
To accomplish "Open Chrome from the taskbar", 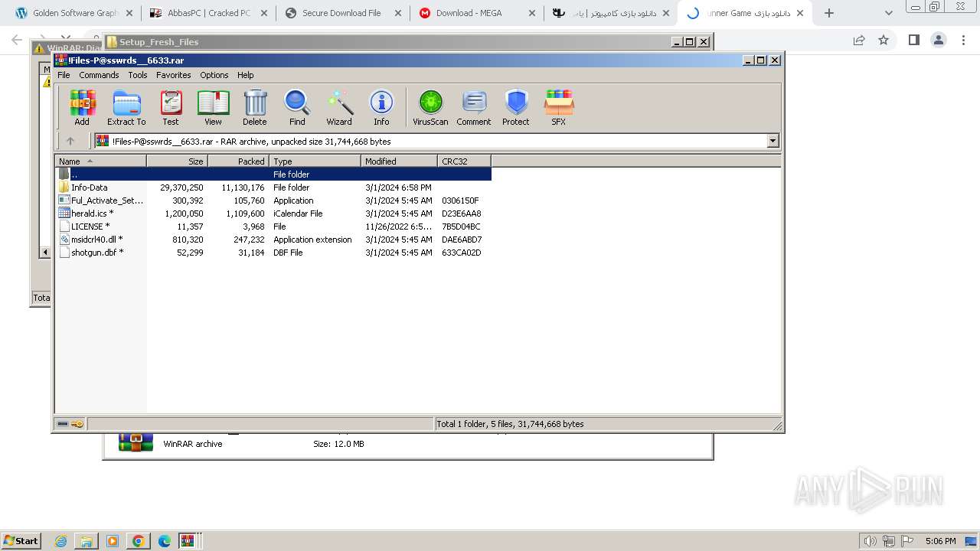I will tap(139, 541).
